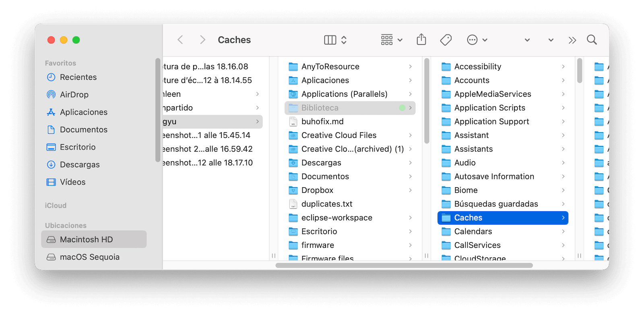Select the duplicates.txt file

(x=326, y=204)
